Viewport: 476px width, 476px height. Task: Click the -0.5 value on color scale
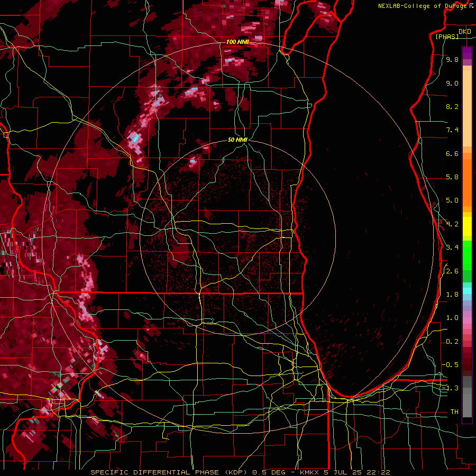click(x=450, y=365)
